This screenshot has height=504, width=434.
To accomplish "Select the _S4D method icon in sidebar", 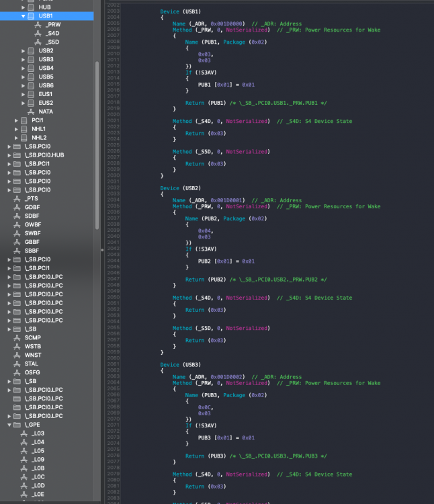I will pos(38,34).
